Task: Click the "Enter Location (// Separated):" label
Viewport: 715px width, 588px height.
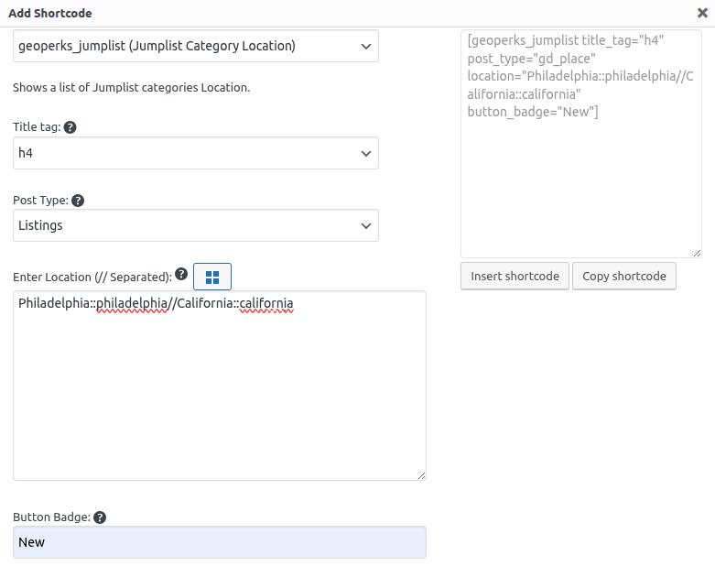Action: [92, 277]
